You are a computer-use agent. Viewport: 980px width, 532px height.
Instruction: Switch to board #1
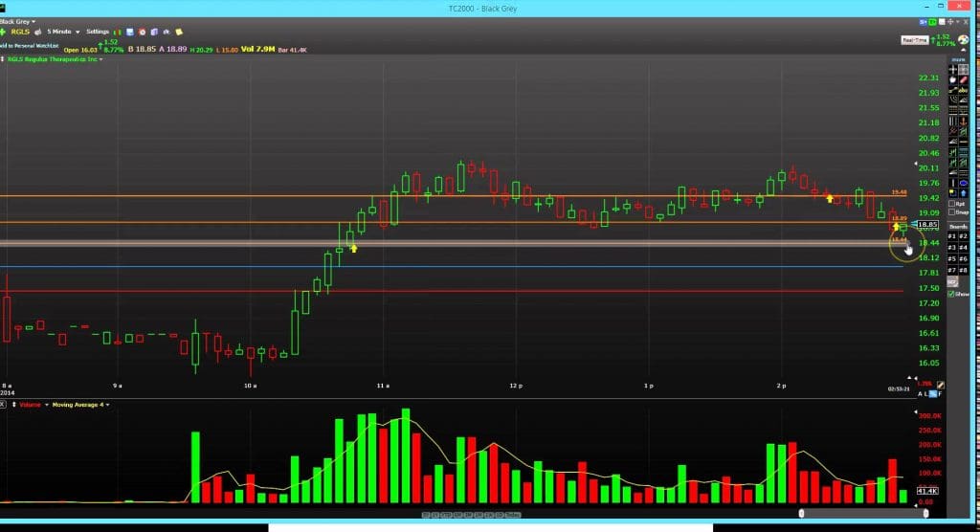tap(952, 236)
